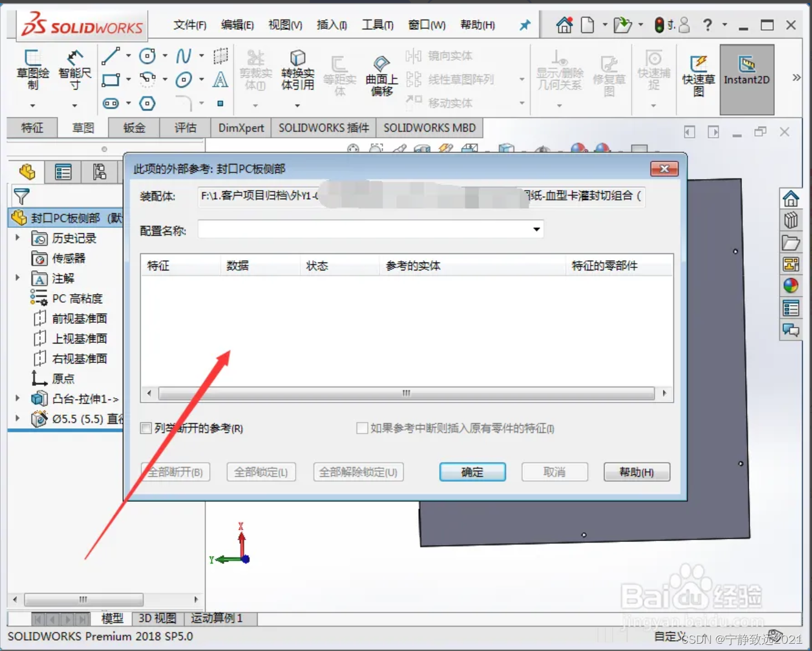This screenshot has width=812, height=651.
Task: Select the Straight Slot tool
Action: pos(111,104)
